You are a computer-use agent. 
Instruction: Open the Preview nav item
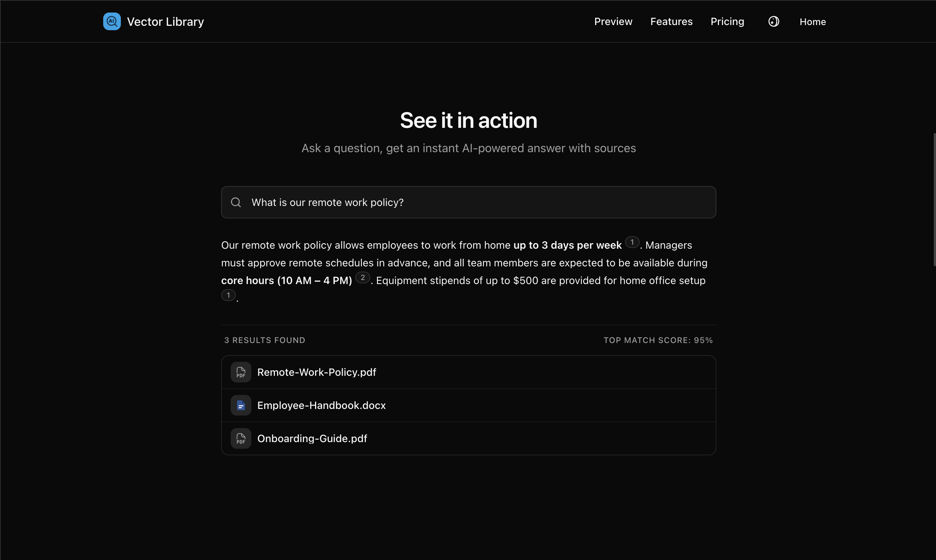pyautogui.click(x=613, y=21)
